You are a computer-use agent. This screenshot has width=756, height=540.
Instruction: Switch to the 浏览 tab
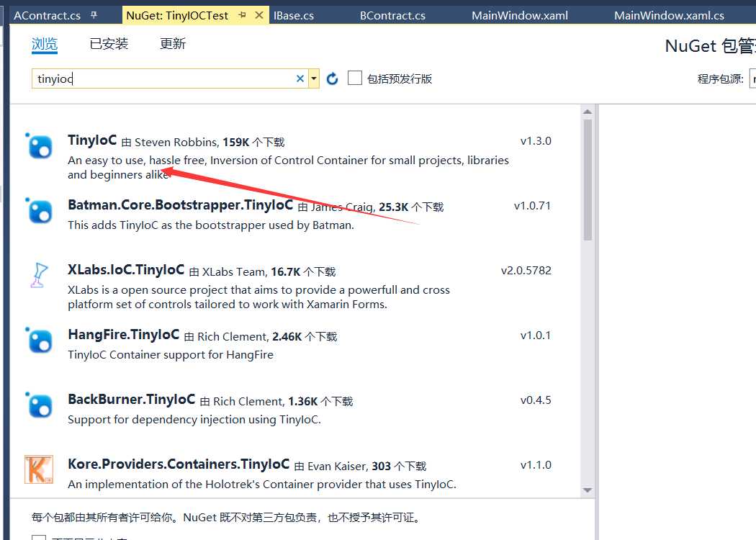(x=45, y=45)
